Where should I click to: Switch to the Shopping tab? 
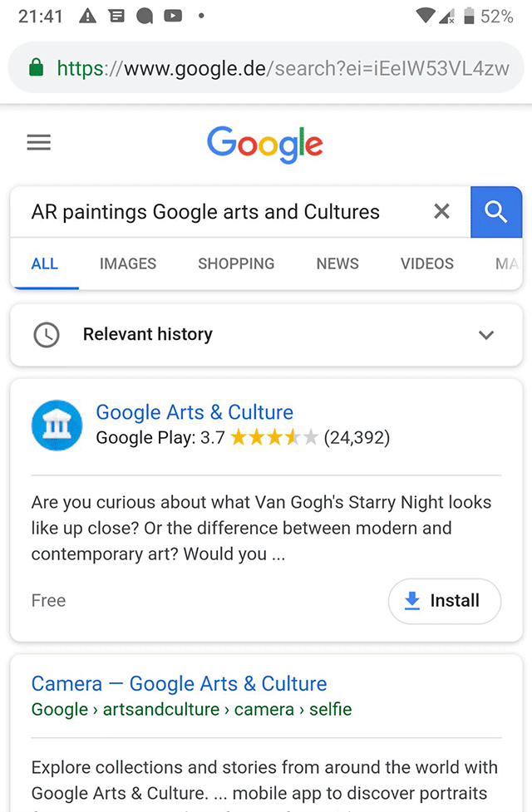236,263
